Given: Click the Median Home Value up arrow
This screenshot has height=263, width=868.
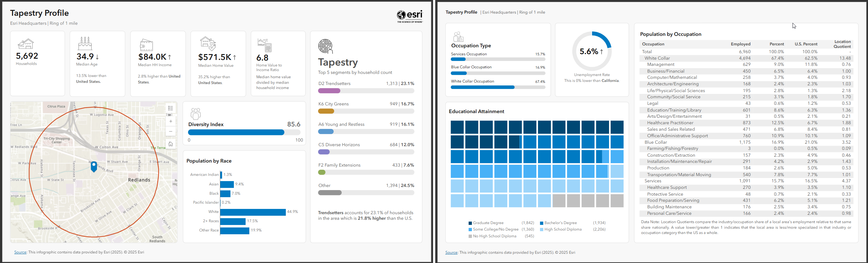Looking at the screenshot, I should click(234, 57).
